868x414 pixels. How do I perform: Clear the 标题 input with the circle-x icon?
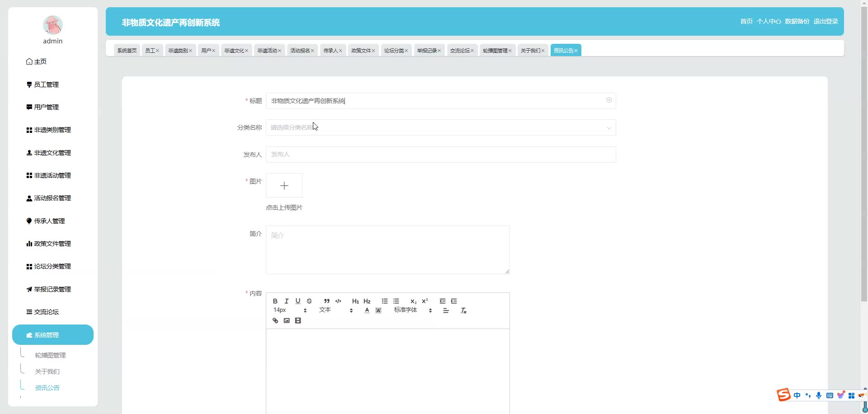(609, 100)
